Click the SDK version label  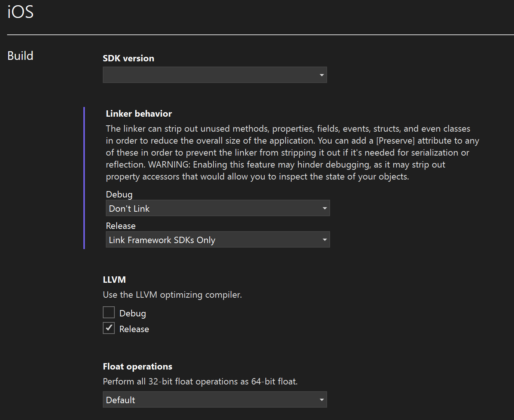tap(129, 58)
